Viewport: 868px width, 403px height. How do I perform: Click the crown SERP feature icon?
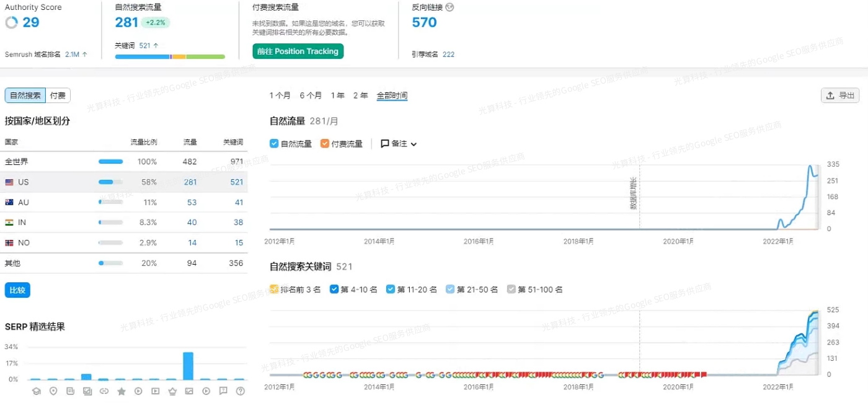[172, 391]
